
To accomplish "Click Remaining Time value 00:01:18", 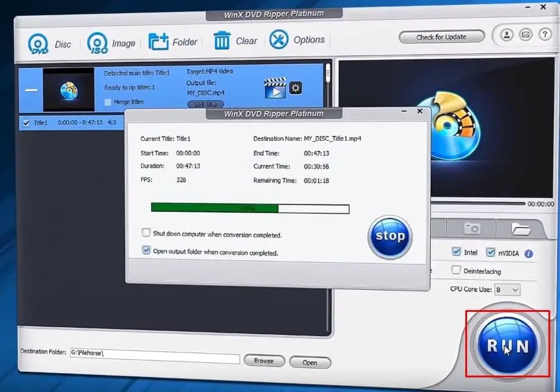I will pos(316,180).
